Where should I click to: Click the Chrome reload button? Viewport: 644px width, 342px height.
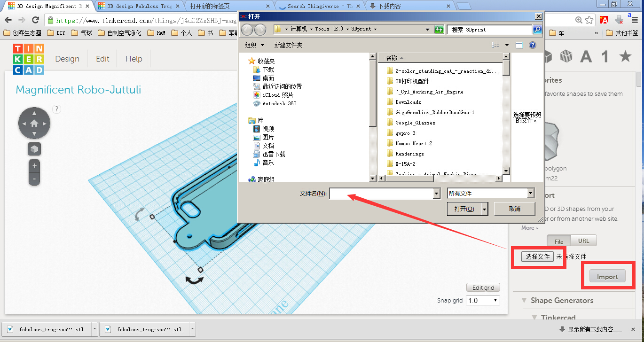click(35, 20)
